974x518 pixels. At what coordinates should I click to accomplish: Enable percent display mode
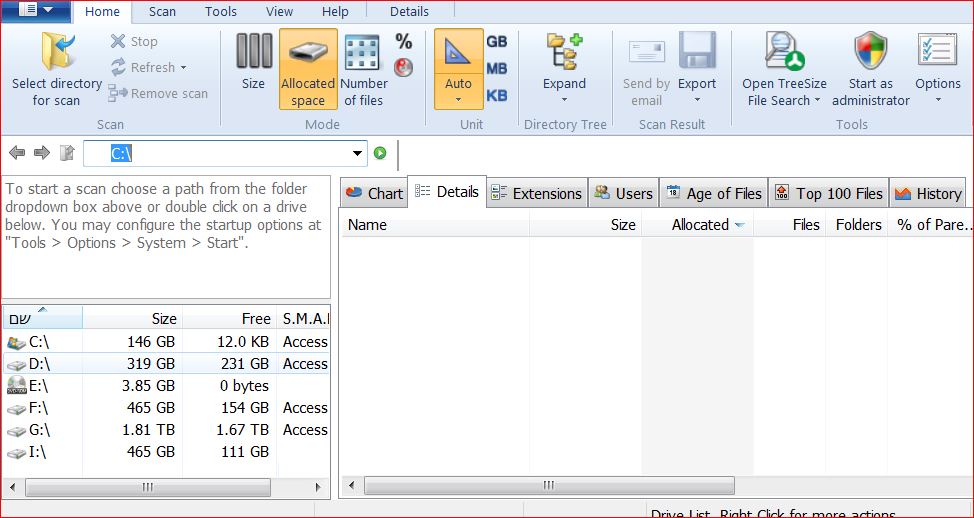tap(404, 42)
